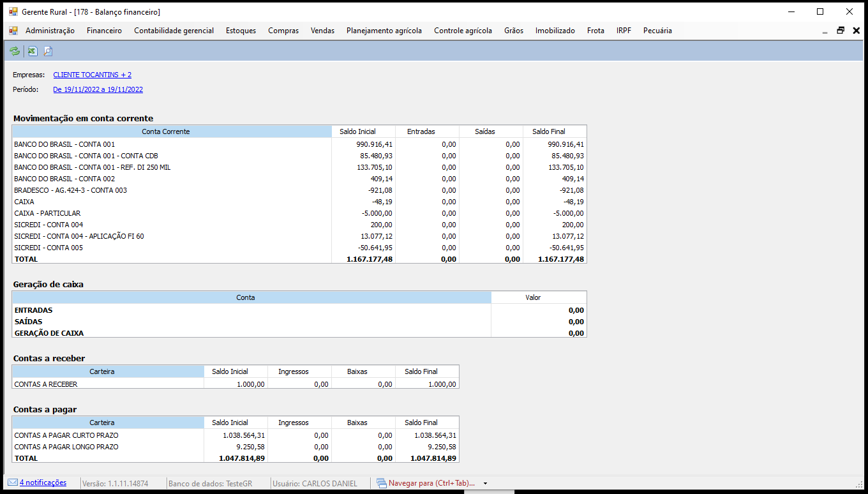Select SICREDI - CONTA 004 - APLICAÇÃO FI 60
The height and width of the screenshot is (494, 868).
point(299,236)
